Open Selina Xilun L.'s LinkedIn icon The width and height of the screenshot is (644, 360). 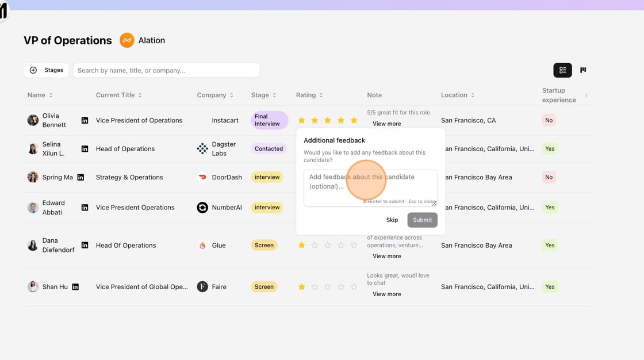pos(85,149)
